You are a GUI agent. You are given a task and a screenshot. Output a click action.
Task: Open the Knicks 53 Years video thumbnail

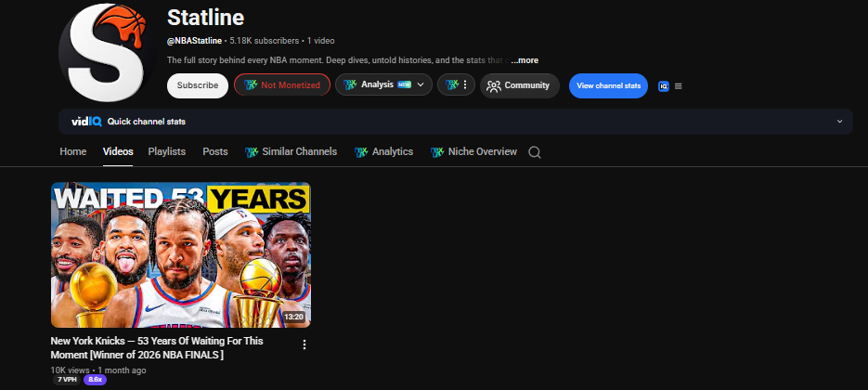pyautogui.click(x=180, y=254)
